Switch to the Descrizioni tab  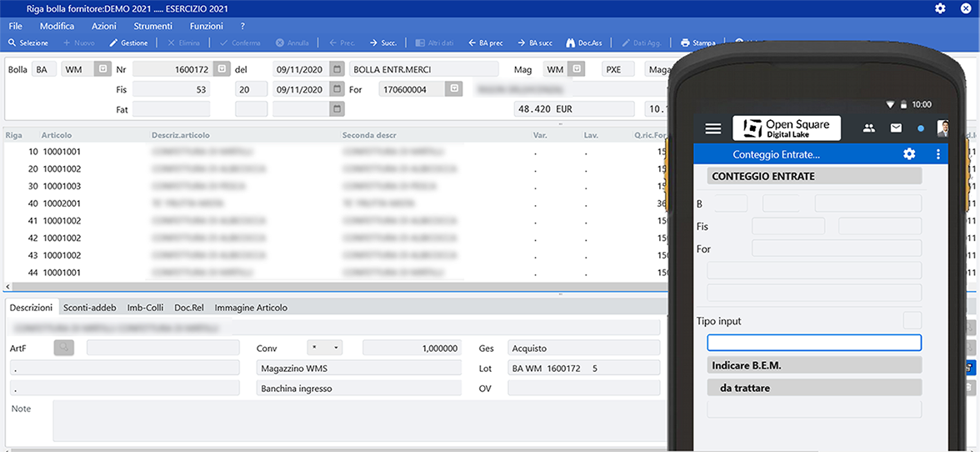pyautogui.click(x=32, y=308)
